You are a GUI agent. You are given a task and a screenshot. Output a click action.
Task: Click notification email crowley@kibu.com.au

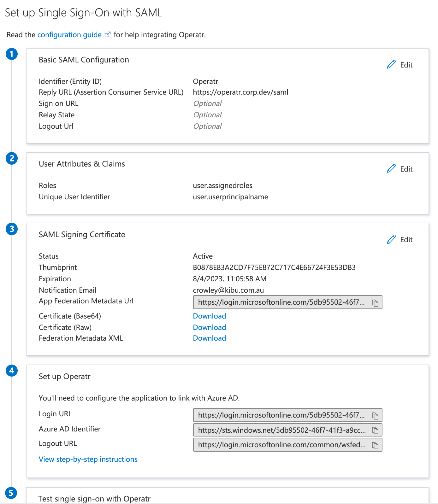[228, 290]
